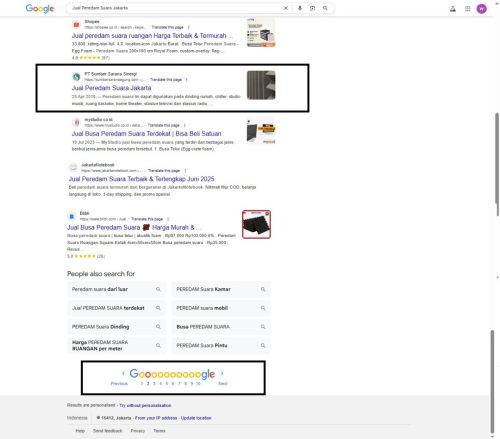Search for "Jual PEREDAM SUARA terdekat"
Image resolution: width=500 pixels, height=439 pixels.
pyautogui.click(x=116, y=308)
